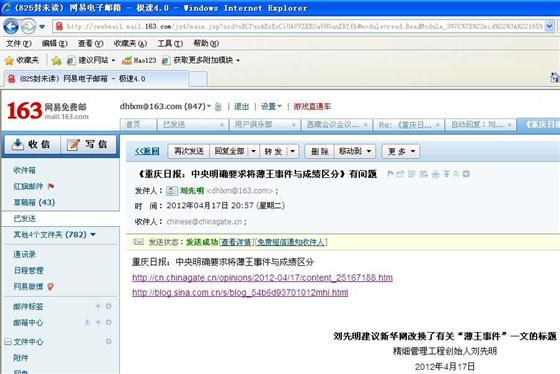
Task: Open the 设置 settings dropdown
Action: tap(271, 106)
